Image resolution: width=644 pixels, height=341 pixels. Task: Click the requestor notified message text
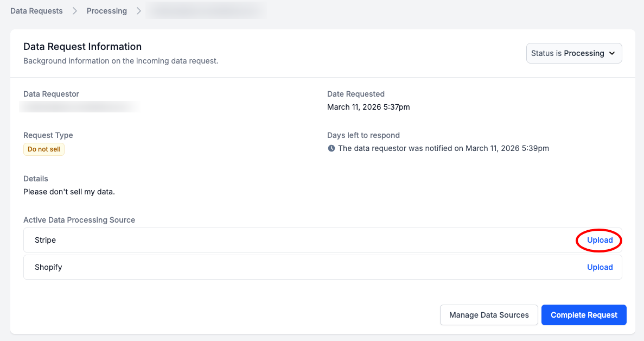(443, 148)
